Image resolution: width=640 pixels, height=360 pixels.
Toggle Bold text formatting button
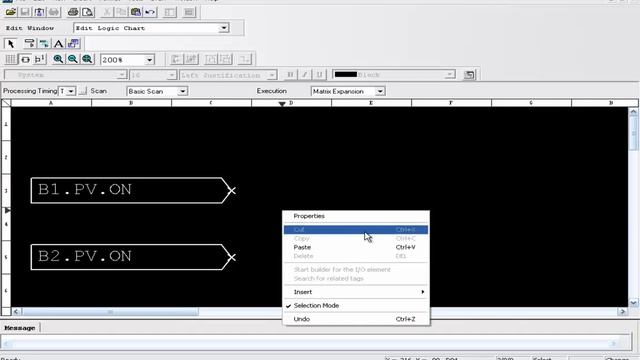pos(290,75)
